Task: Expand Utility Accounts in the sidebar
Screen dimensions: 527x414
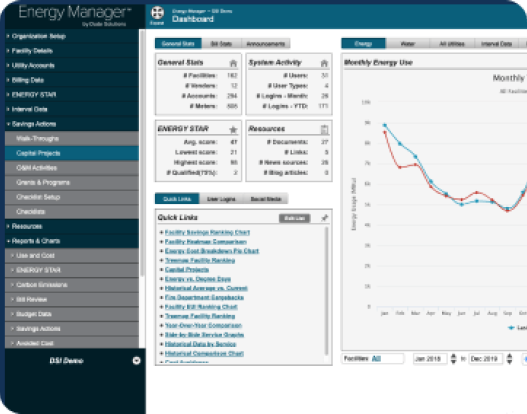Action: click(x=72, y=66)
